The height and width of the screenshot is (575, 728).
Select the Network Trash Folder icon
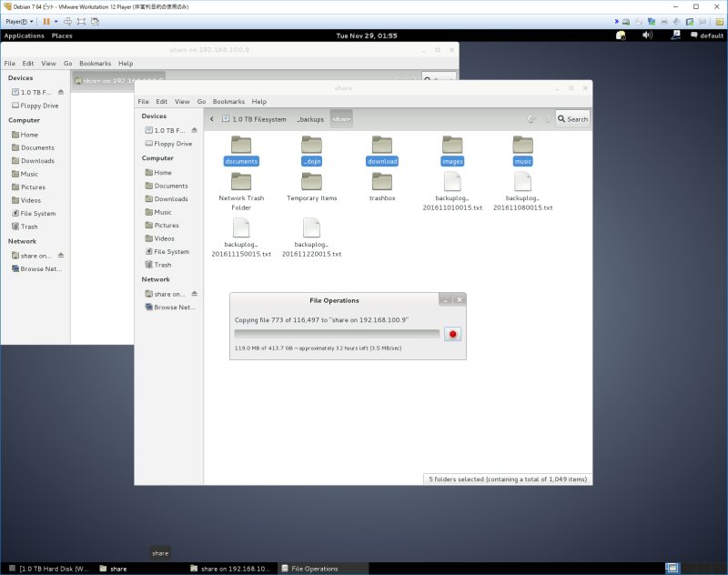coord(241,181)
